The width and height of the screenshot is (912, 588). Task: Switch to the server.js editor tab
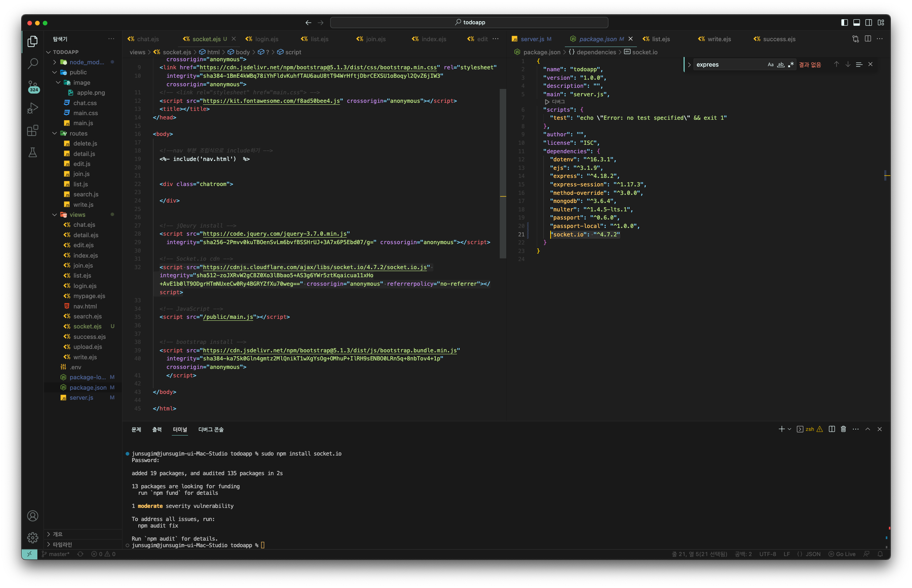coord(532,39)
